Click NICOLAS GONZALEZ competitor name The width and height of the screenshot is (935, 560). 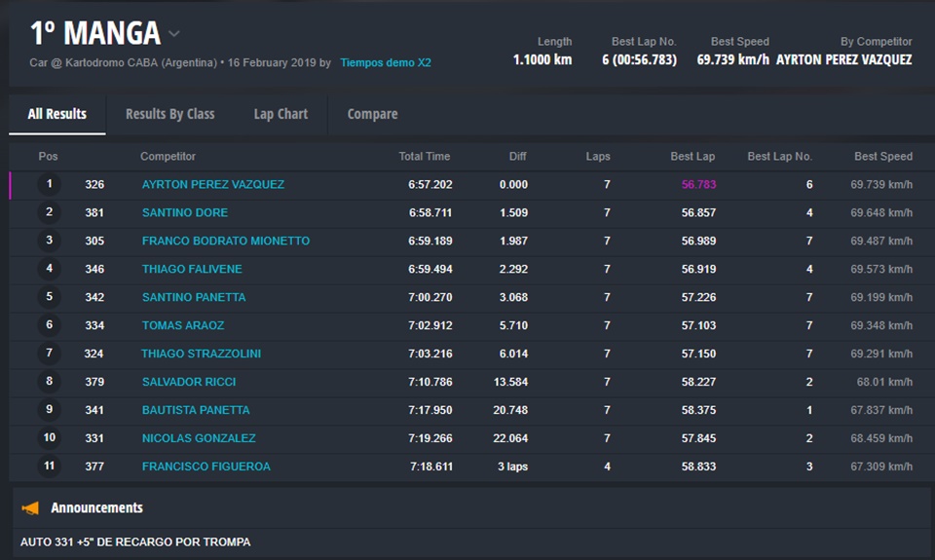pos(199,438)
